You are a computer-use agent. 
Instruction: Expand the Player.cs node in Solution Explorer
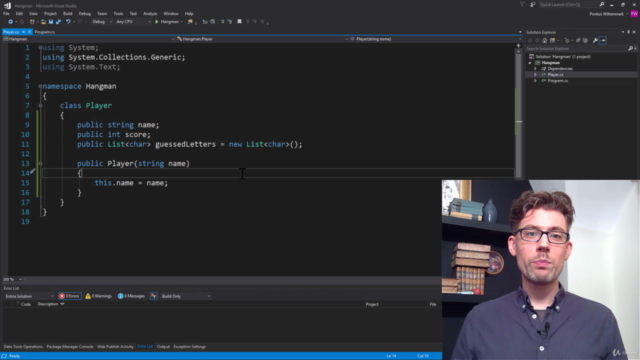point(536,75)
